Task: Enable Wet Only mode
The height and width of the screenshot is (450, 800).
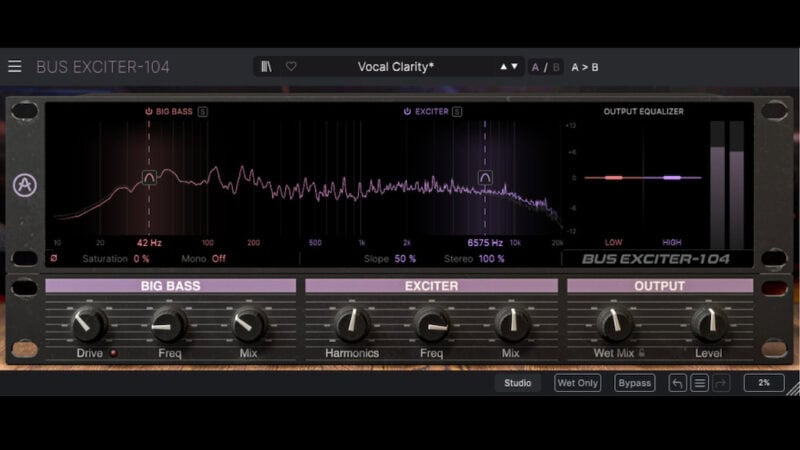Action: pyautogui.click(x=578, y=383)
